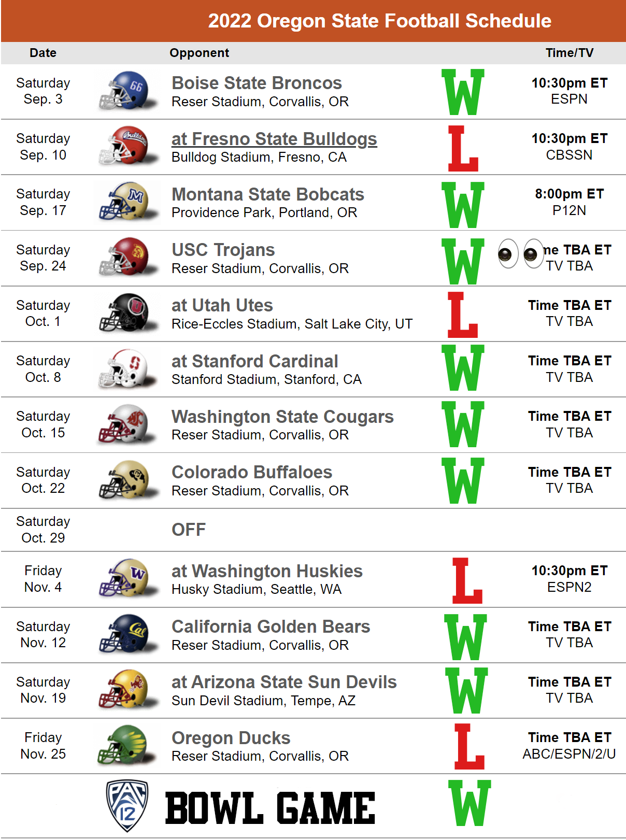626x840 pixels.
Task: Click the USC Trojans helmet icon
Action: click(127, 257)
